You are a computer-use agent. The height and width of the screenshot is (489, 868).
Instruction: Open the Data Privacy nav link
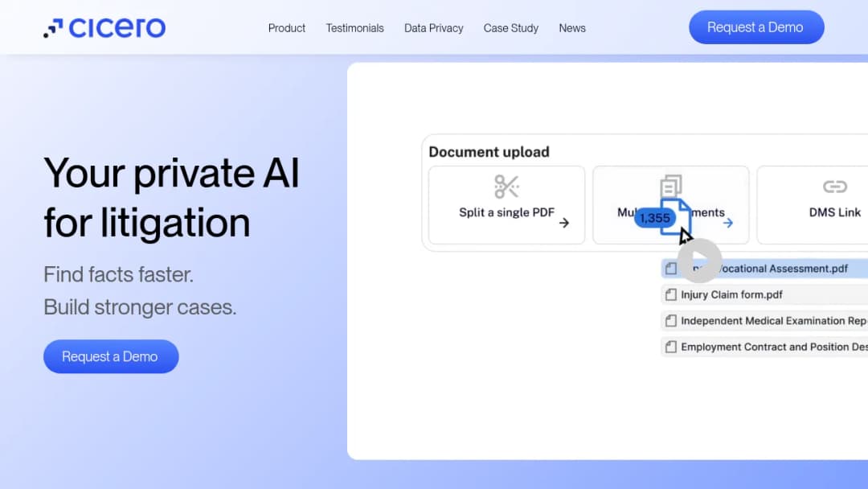433,28
